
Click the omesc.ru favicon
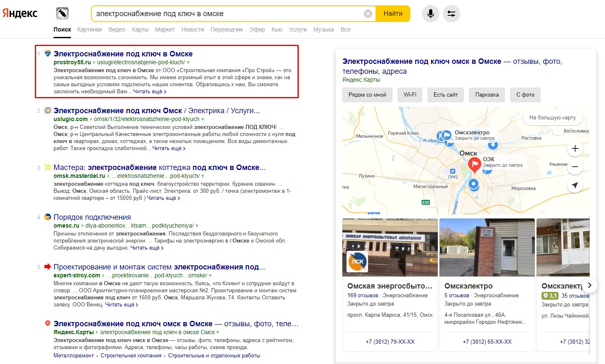coord(48,217)
